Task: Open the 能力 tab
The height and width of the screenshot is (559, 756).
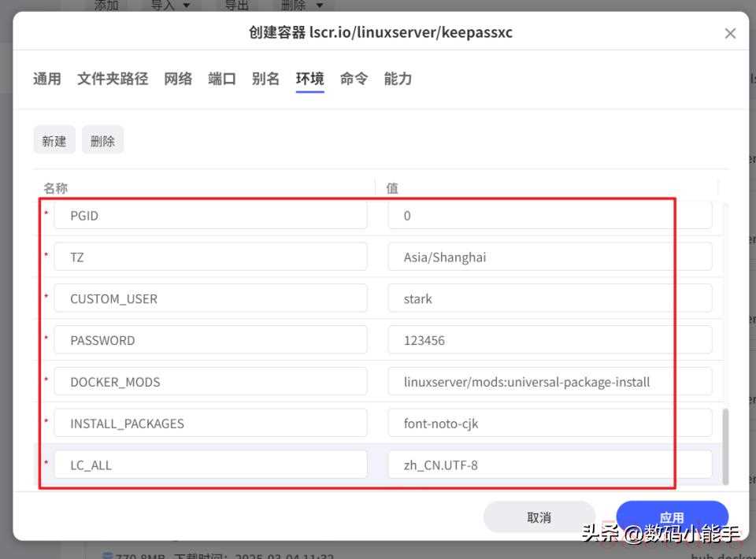Action: pos(398,79)
